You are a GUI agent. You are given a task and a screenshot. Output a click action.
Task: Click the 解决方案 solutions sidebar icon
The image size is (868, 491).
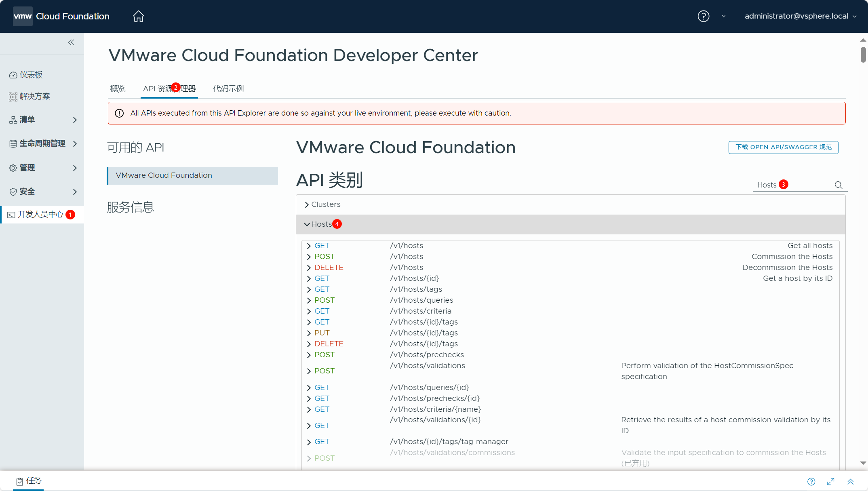[x=13, y=97]
